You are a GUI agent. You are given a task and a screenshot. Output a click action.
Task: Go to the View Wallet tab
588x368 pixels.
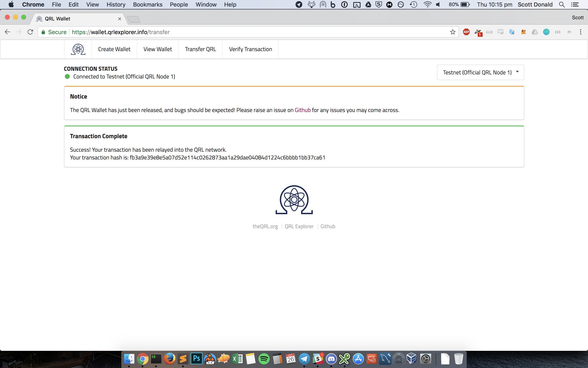pos(158,49)
